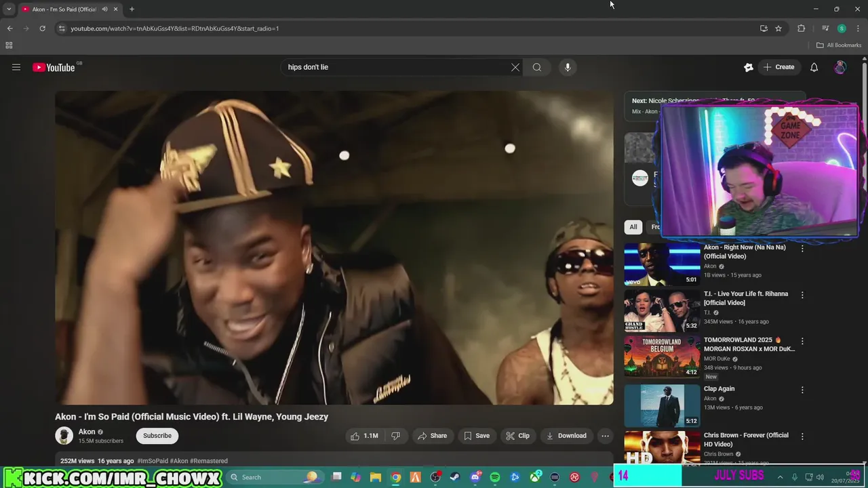Image resolution: width=868 pixels, height=488 pixels.
Task: Open Spotify from the taskbar
Action: [x=495, y=477]
